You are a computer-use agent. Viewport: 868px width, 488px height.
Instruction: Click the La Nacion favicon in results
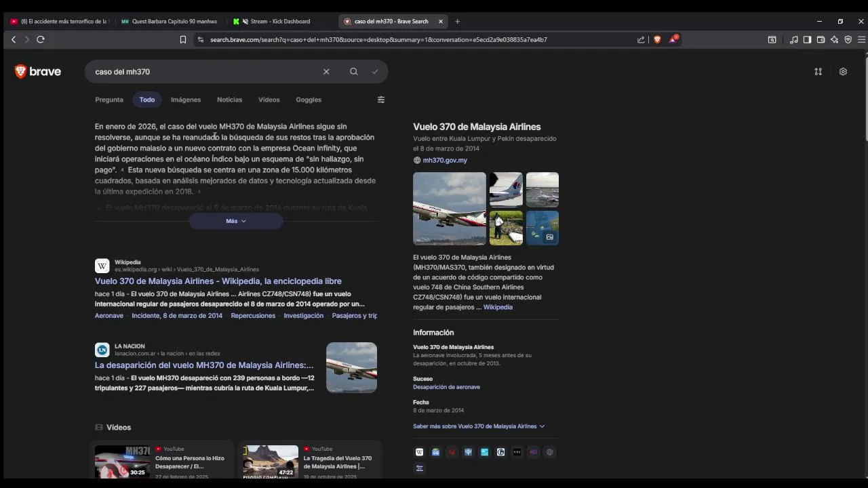(102, 350)
